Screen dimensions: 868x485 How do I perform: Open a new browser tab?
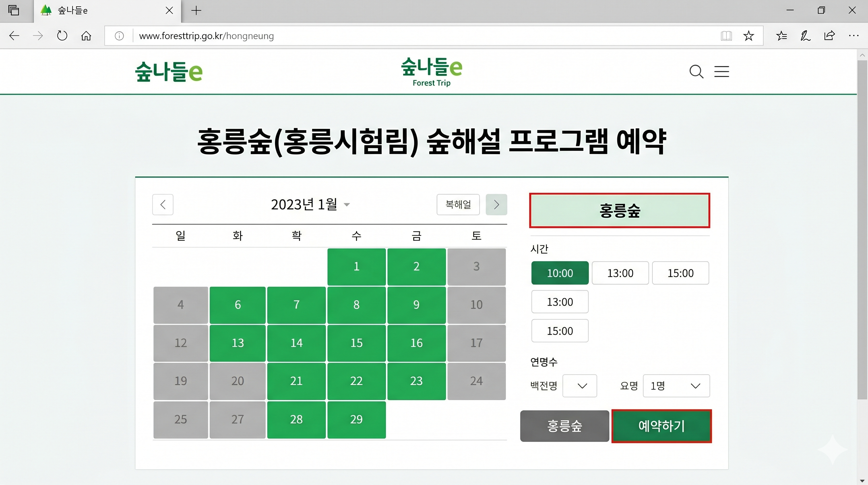pyautogui.click(x=196, y=11)
